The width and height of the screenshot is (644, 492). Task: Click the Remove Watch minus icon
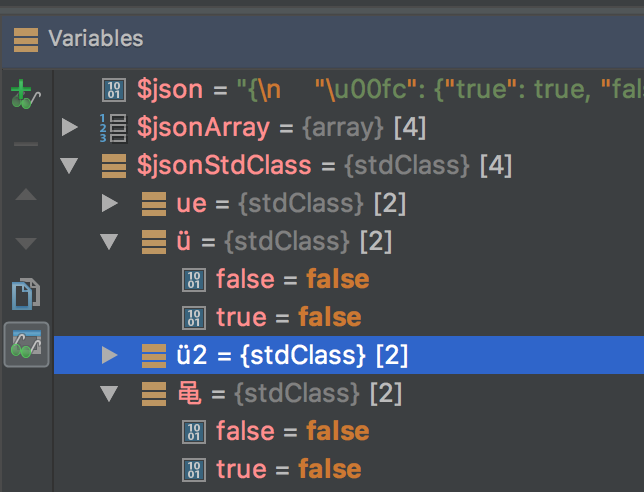25,145
